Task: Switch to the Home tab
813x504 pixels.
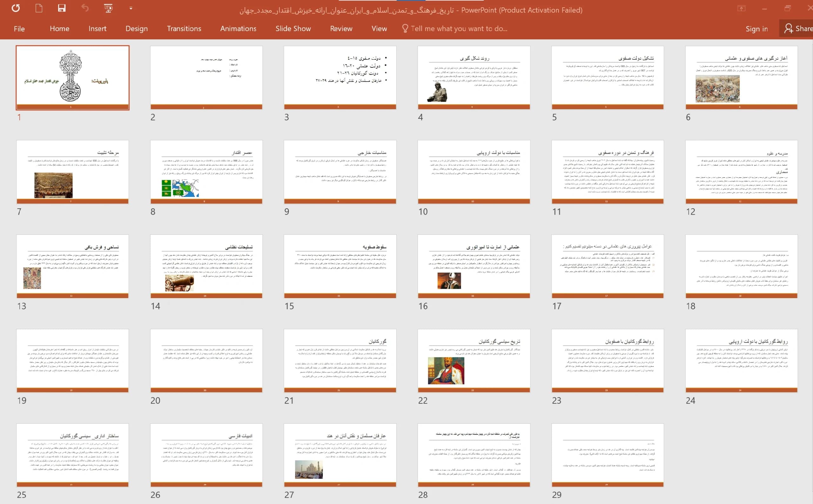Action: point(60,29)
